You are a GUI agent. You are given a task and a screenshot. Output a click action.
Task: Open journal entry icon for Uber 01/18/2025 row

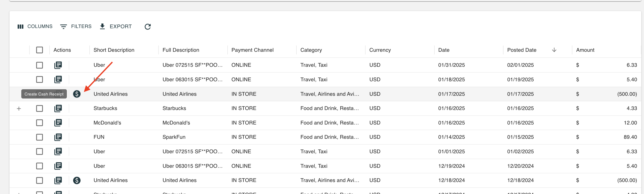[x=58, y=79]
